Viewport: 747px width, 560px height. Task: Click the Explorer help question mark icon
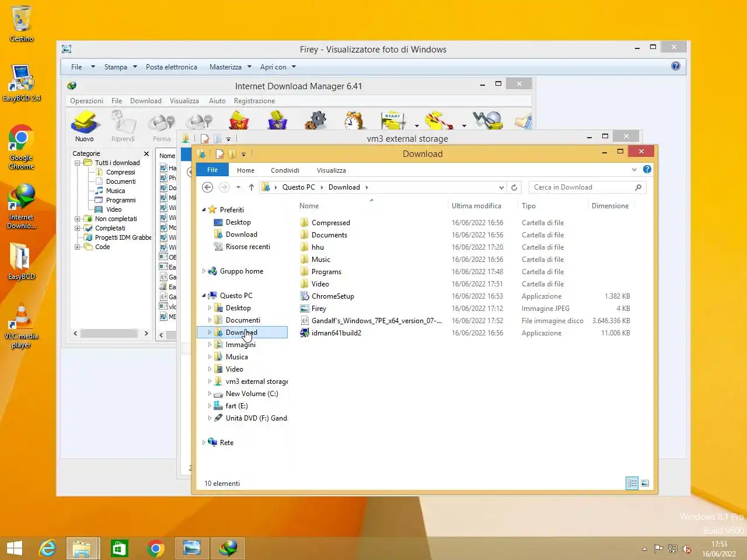pyautogui.click(x=647, y=170)
